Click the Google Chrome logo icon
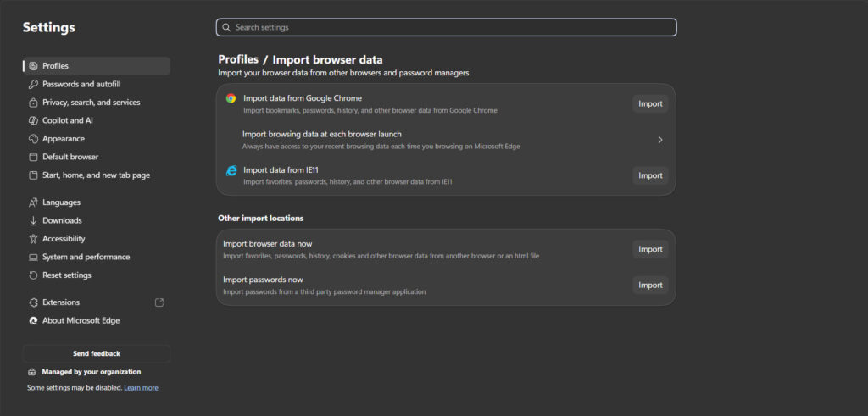 [231, 98]
